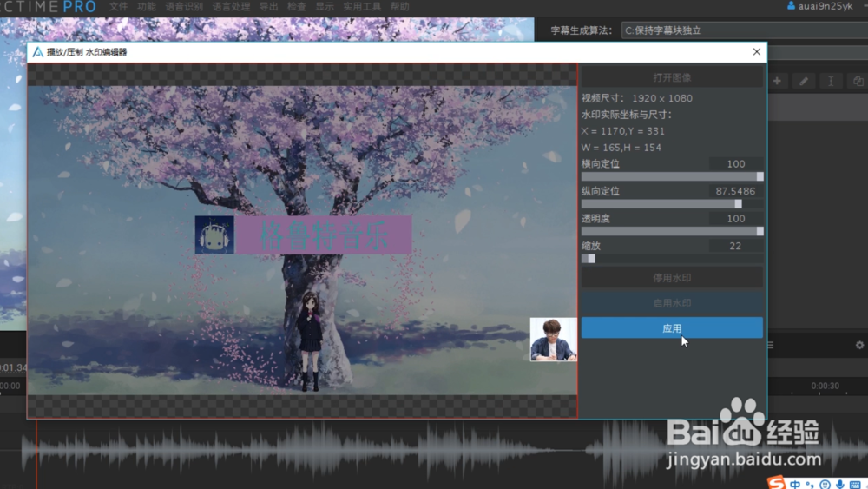
Task: Open the 帮助 menu
Action: 399,7
